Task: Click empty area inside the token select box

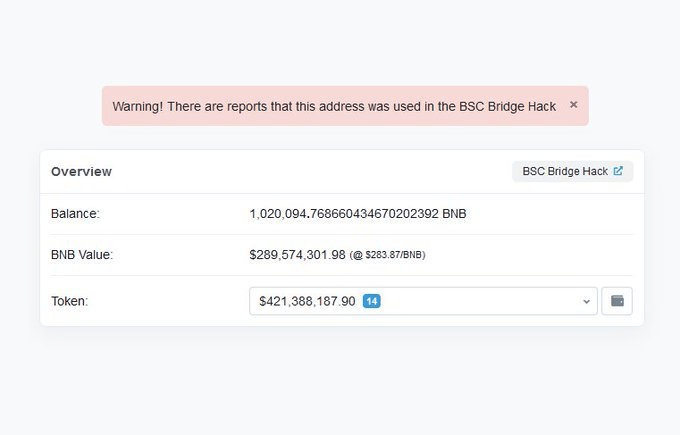Action: (477, 301)
